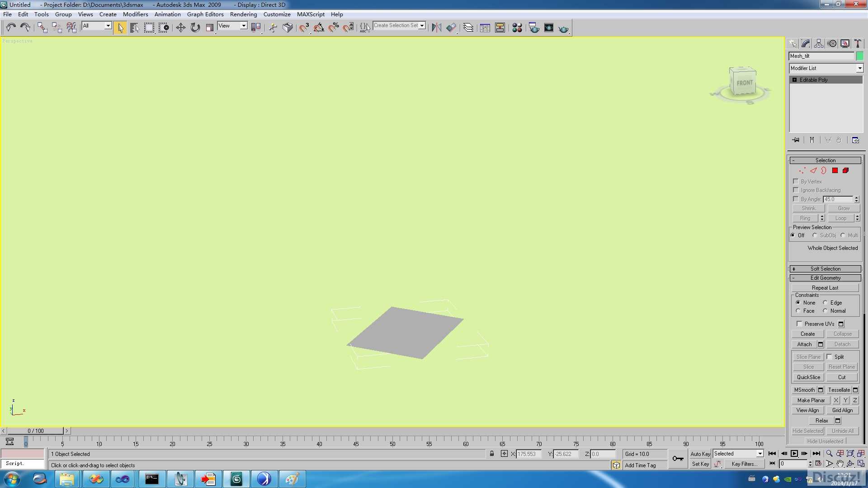
Task: Open Select by Name tool
Action: [134, 28]
